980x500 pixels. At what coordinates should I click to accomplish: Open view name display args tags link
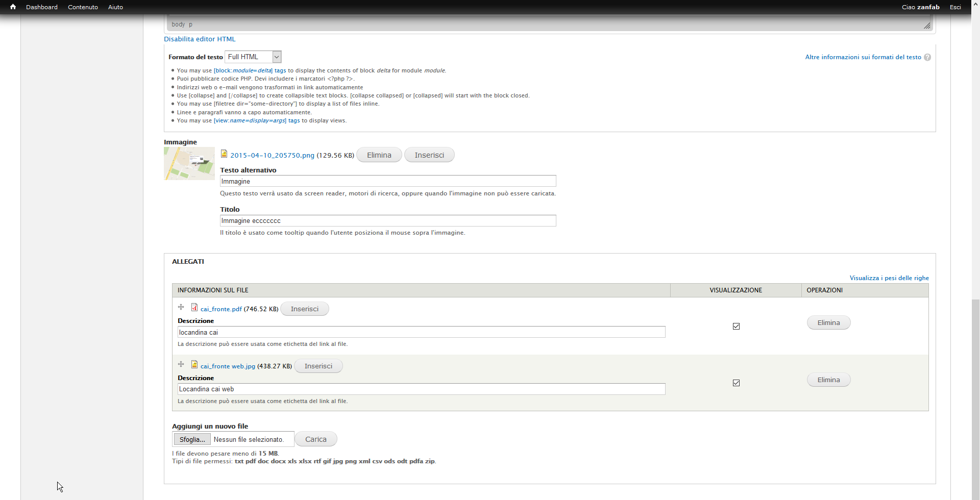(257, 120)
